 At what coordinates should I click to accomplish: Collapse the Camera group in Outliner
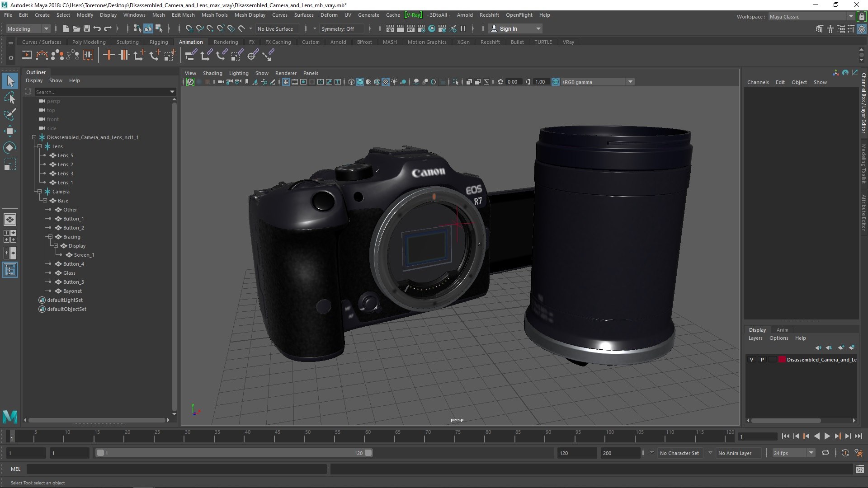point(39,192)
